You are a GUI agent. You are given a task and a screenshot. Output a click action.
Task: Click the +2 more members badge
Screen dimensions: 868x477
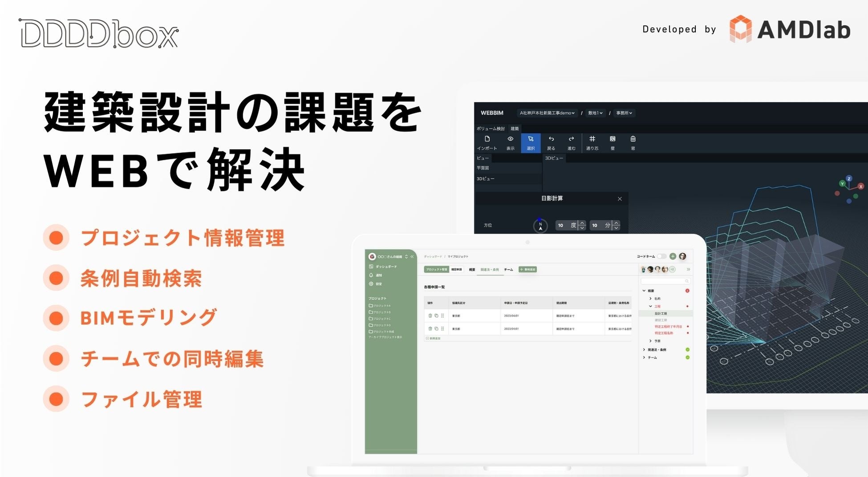coord(672,269)
